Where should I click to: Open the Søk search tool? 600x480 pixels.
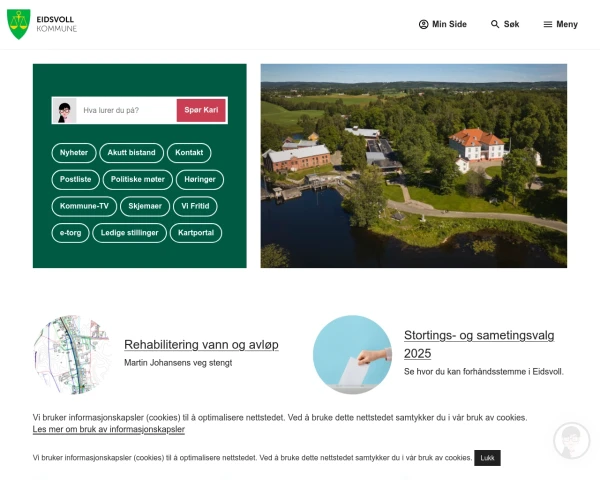coord(505,24)
